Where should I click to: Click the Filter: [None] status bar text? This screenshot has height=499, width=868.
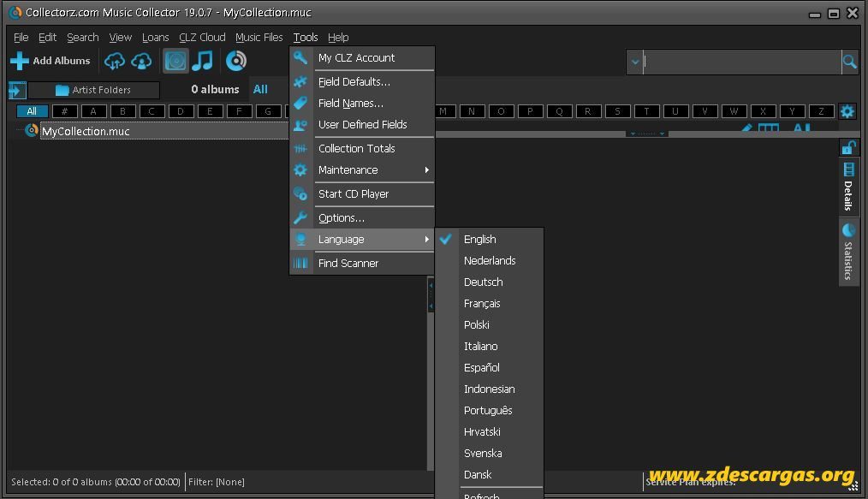[x=217, y=482]
